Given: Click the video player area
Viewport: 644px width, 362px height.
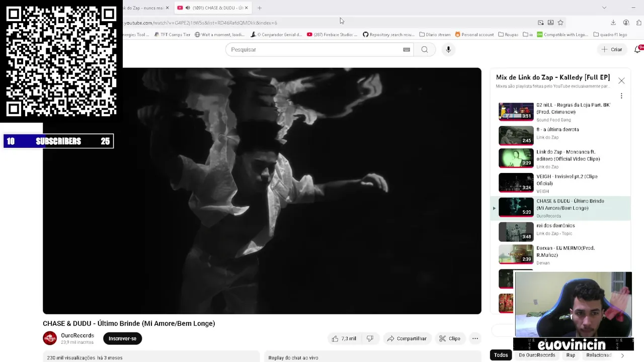Looking at the screenshot, I should (x=262, y=191).
